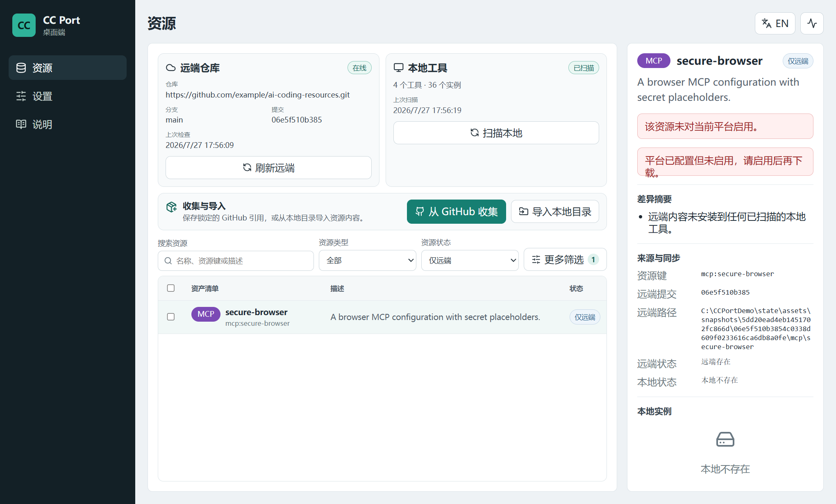This screenshot has height=504, width=836.
Task: Click the activity pulse icon button
Action: (812, 23)
